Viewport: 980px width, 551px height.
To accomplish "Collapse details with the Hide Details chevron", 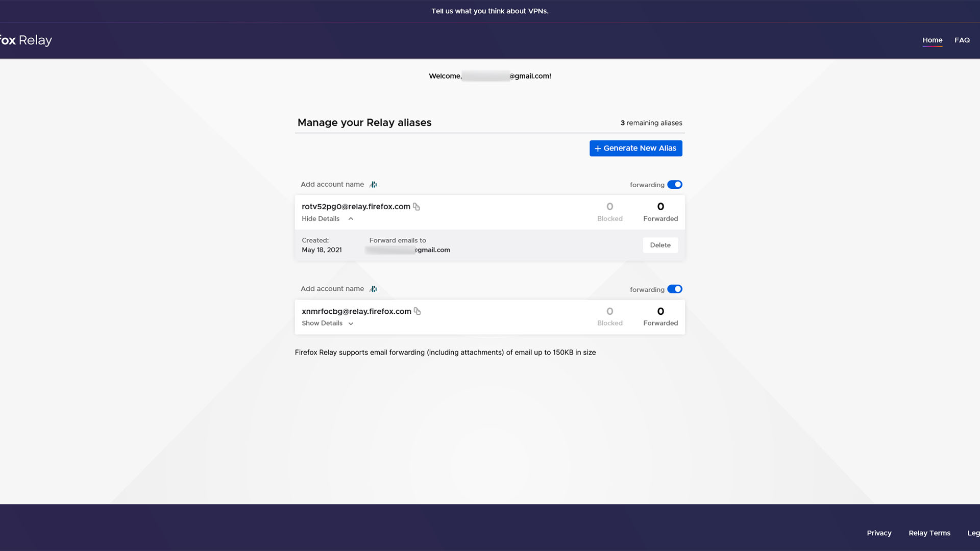I will (351, 219).
